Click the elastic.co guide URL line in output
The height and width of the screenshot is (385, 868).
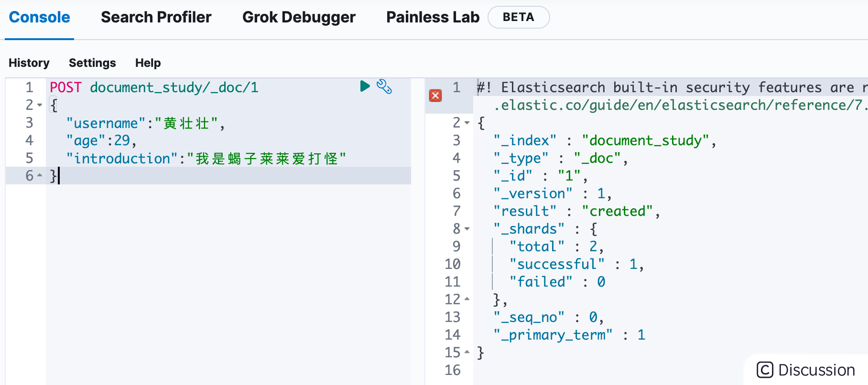[681, 105]
